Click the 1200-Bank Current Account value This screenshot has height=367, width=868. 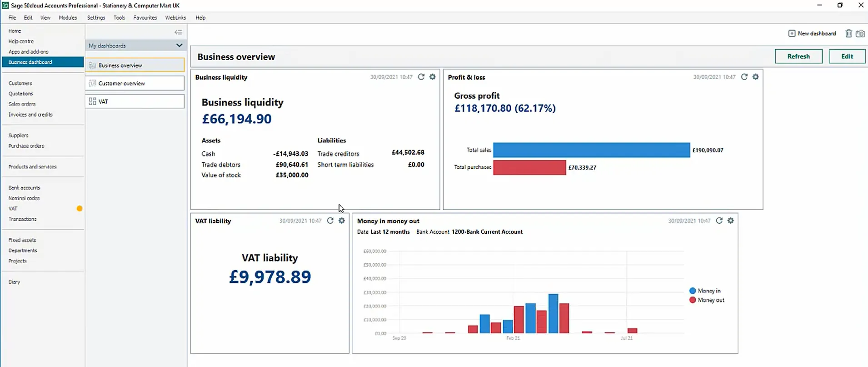487,232
